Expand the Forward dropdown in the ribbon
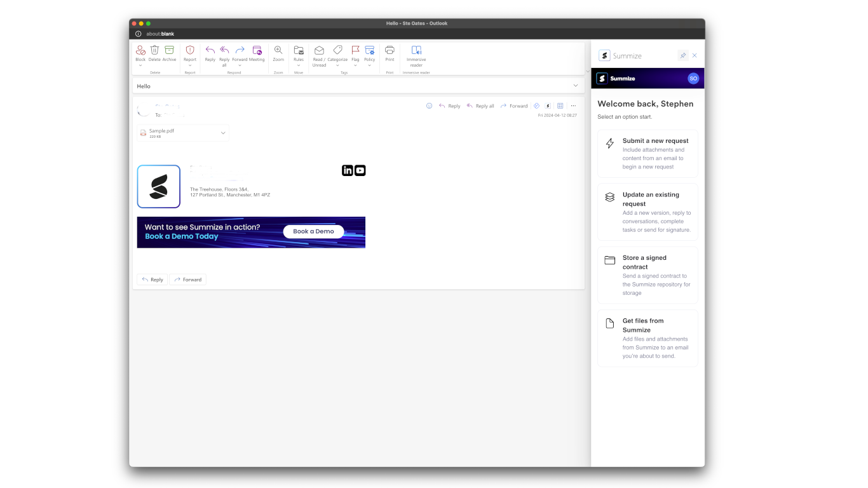 [240, 65]
